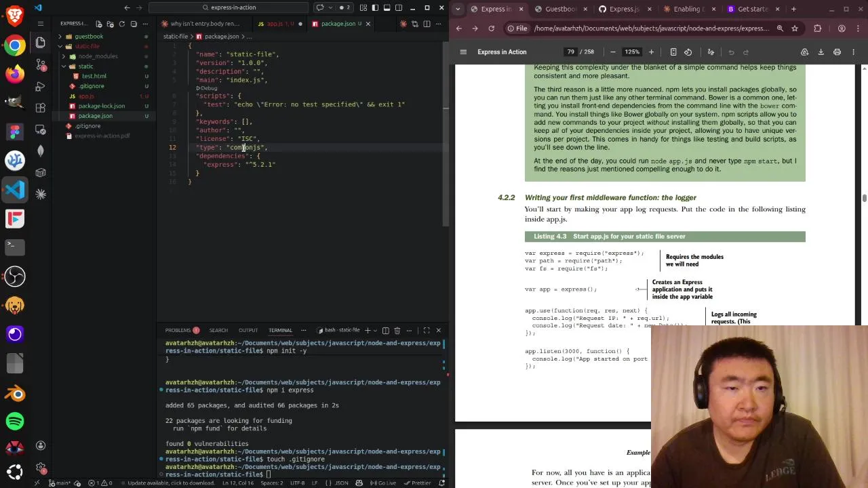Open Blender from the Ubuntu dock
This screenshot has width=868, height=488.
pyautogui.click(x=15, y=393)
